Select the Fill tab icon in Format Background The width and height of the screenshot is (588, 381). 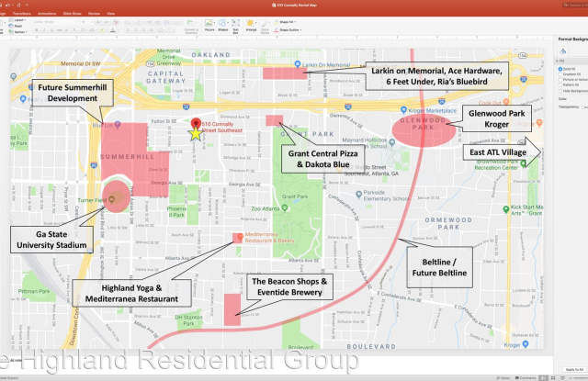[x=563, y=50]
